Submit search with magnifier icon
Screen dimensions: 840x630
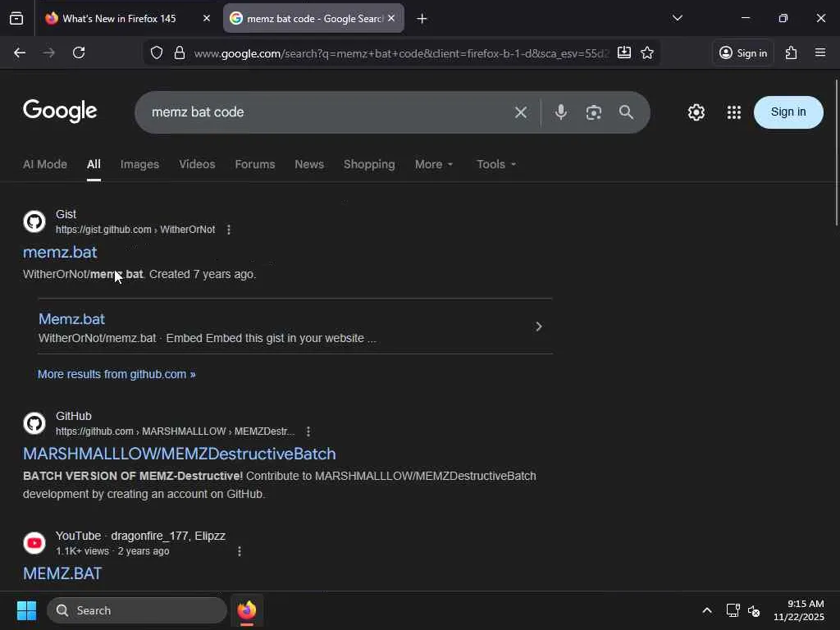pyautogui.click(x=626, y=112)
